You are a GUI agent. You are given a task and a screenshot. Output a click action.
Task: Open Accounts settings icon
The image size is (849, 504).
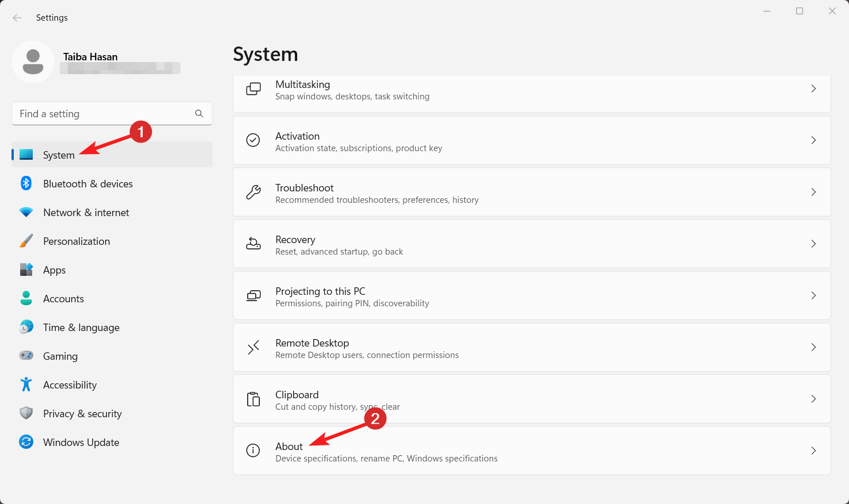(26, 298)
